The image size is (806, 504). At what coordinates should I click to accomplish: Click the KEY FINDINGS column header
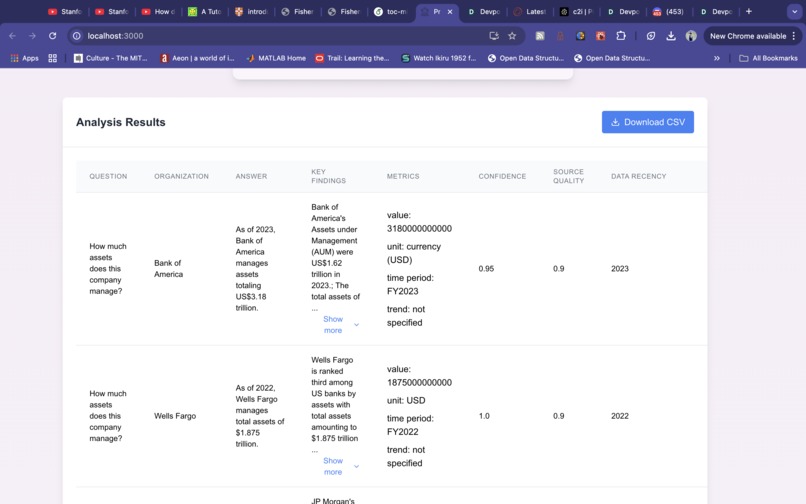point(328,176)
